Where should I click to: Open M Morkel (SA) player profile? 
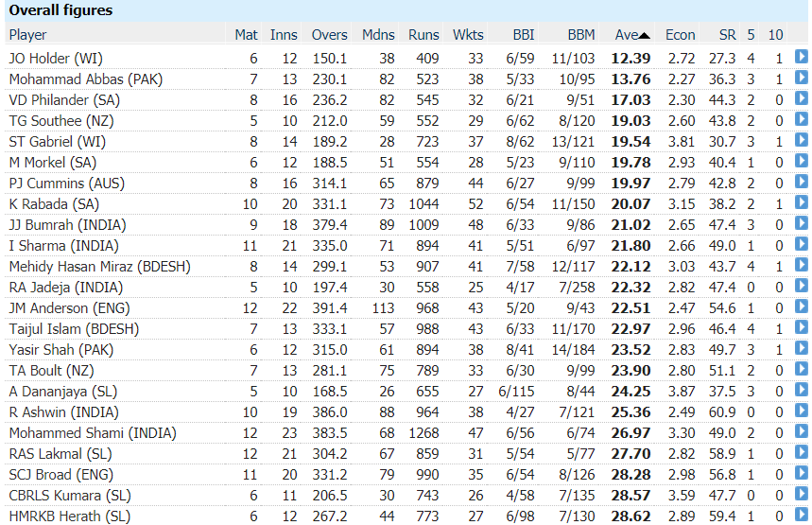[53, 163]
